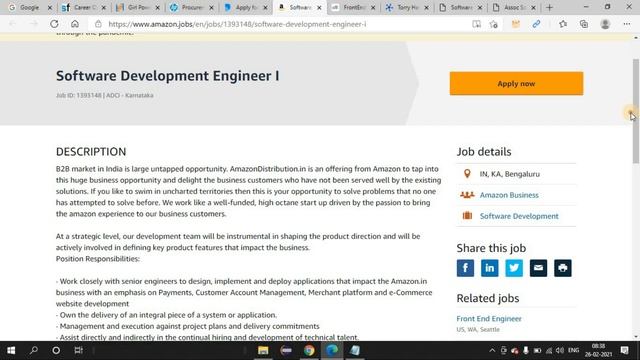This screenshot has width=640, height=360.
Task: Open Windows taskbar search
Action: click(x=34, y=350)
